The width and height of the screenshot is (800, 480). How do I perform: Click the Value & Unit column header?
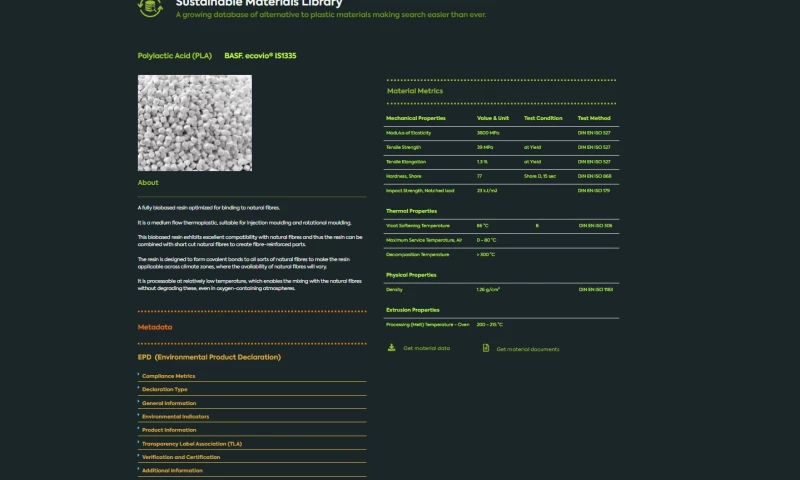493,118
